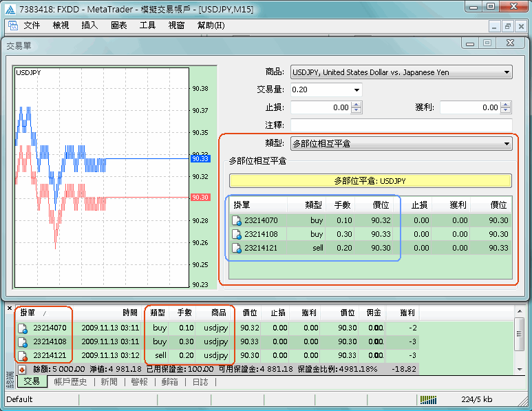Restore the inner chart window (MDI restore button)

[508, 26]
